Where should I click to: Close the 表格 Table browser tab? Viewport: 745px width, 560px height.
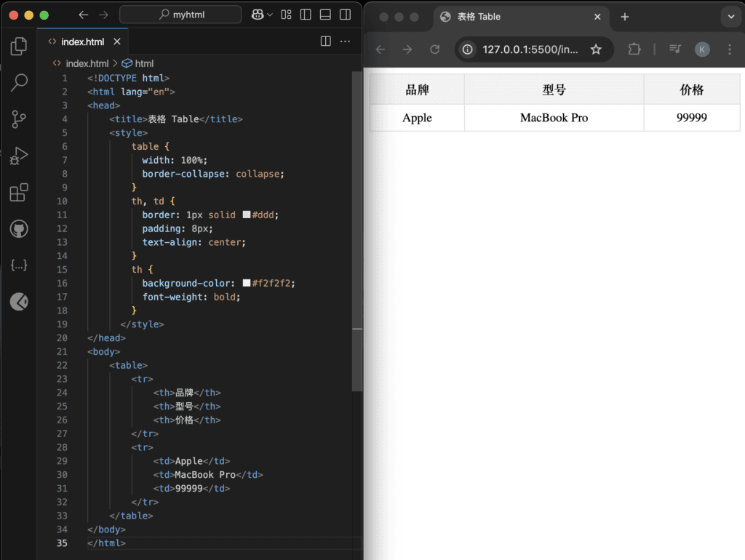[597, 17]
